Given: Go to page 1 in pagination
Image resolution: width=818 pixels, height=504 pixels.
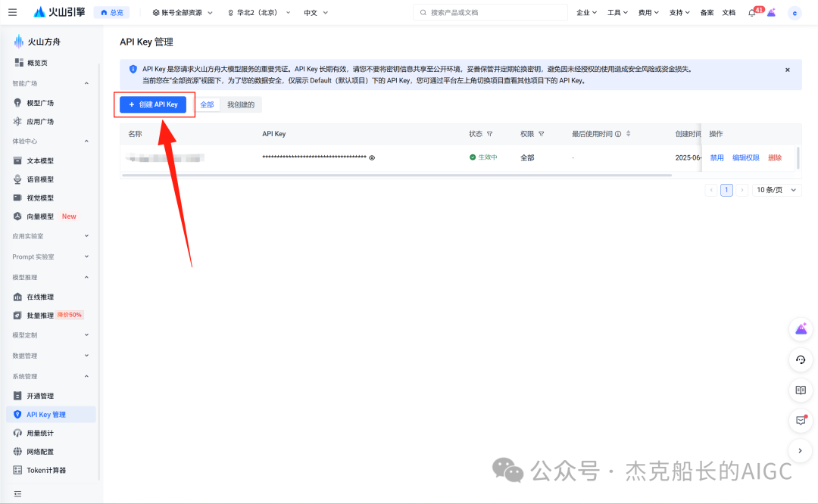Looking at the screenshot, I should [726, 190].
